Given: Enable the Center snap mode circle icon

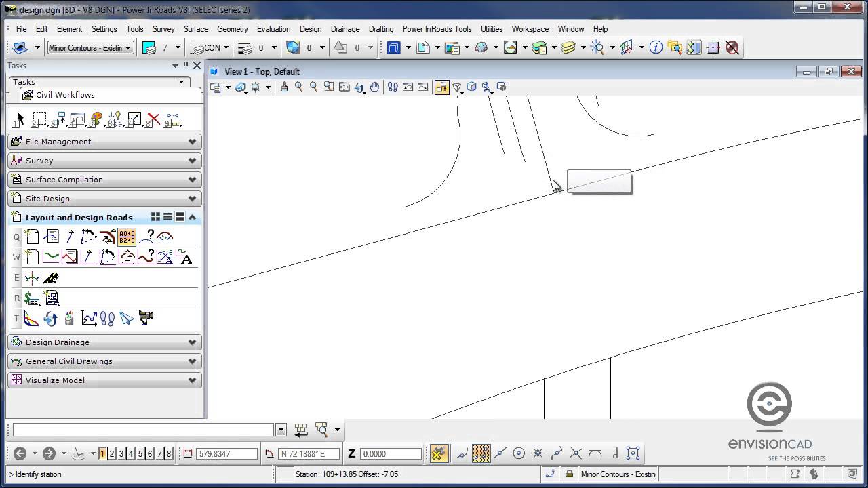Looking at the screenshot, I should [519, 453].
